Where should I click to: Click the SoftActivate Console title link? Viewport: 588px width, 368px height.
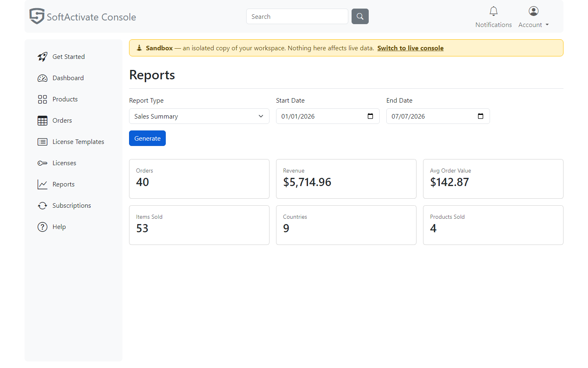(91, 17)
